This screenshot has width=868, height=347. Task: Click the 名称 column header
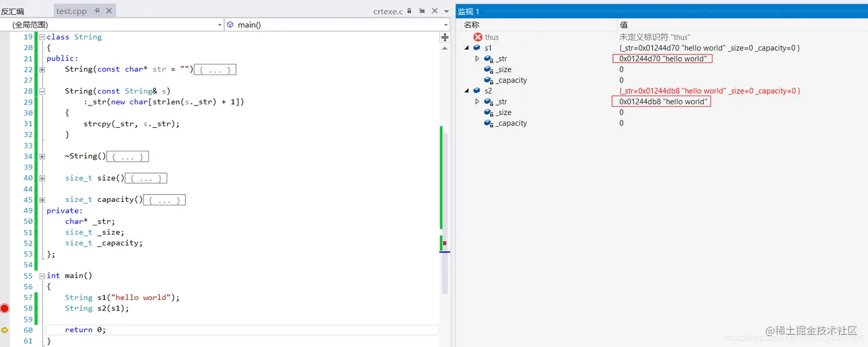[471, 25]
